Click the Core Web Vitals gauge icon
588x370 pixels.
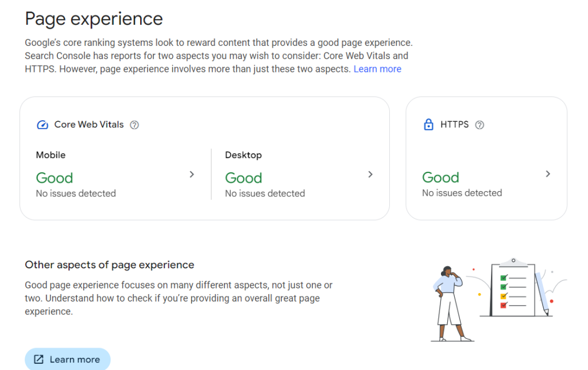pyautogui.click(x=41, y=124)
